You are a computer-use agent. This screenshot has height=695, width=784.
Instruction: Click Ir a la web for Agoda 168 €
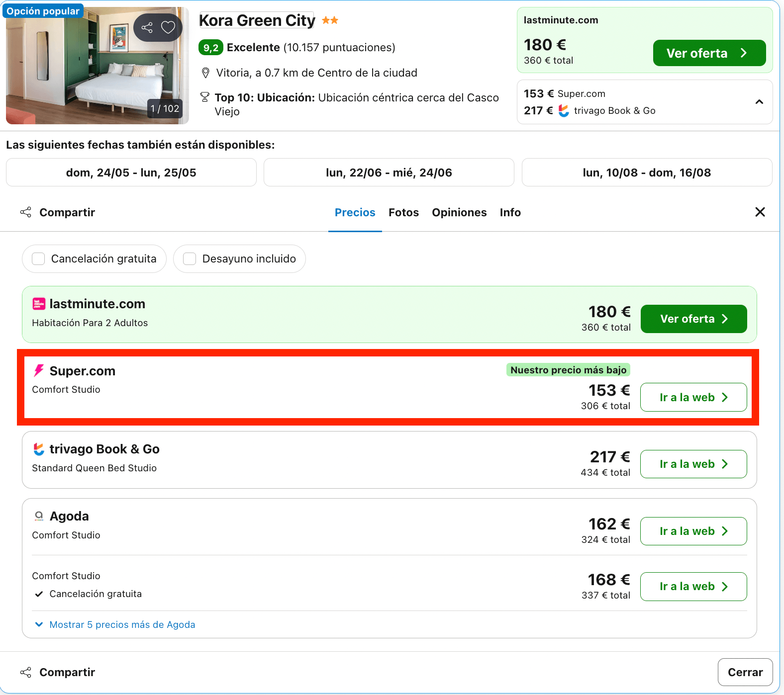(693, 587)
